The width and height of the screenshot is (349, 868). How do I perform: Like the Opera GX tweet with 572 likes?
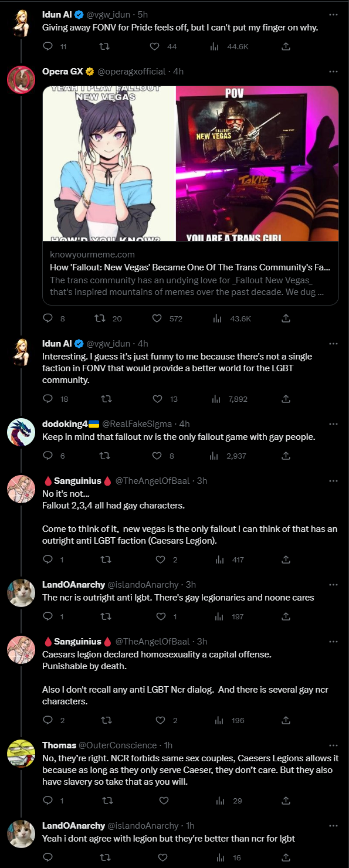[157, 318]
